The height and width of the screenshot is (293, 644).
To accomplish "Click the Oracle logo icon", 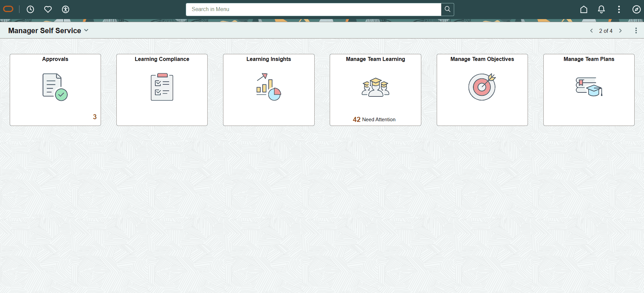I will pos(8,9).
